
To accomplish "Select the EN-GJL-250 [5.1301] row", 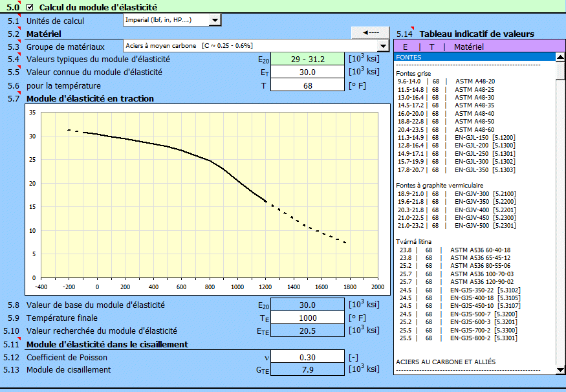I will point(475,154).
